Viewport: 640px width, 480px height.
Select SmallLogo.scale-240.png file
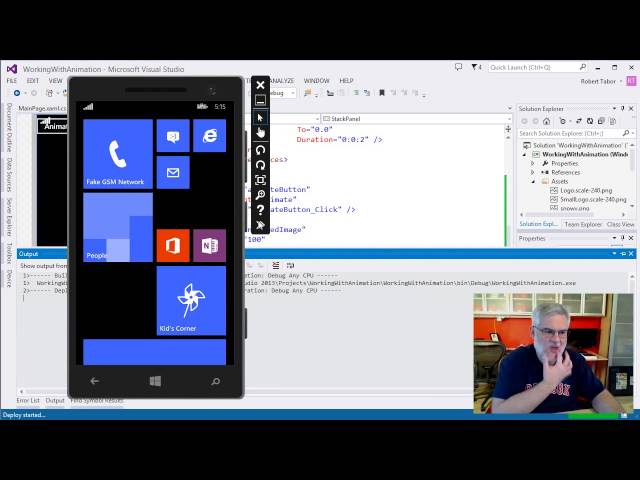tap(593, 200)
